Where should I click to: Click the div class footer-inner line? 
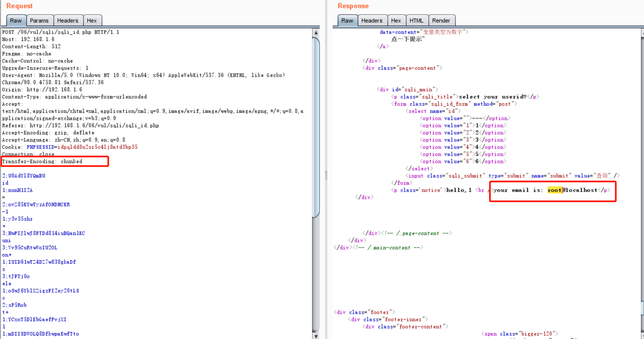(388, 320)
